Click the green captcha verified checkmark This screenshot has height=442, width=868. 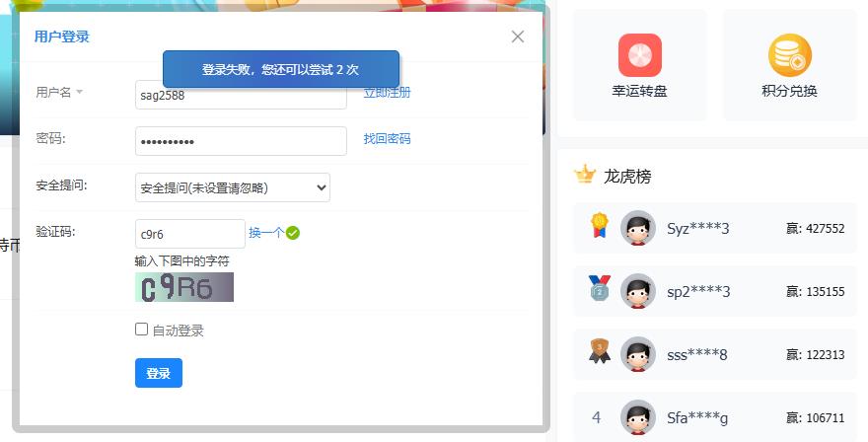coord(293,234)
